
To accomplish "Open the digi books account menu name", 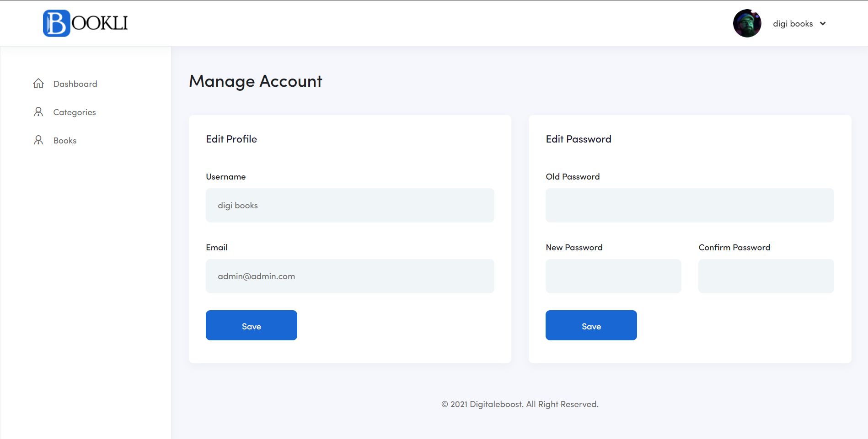I will 793,24.
